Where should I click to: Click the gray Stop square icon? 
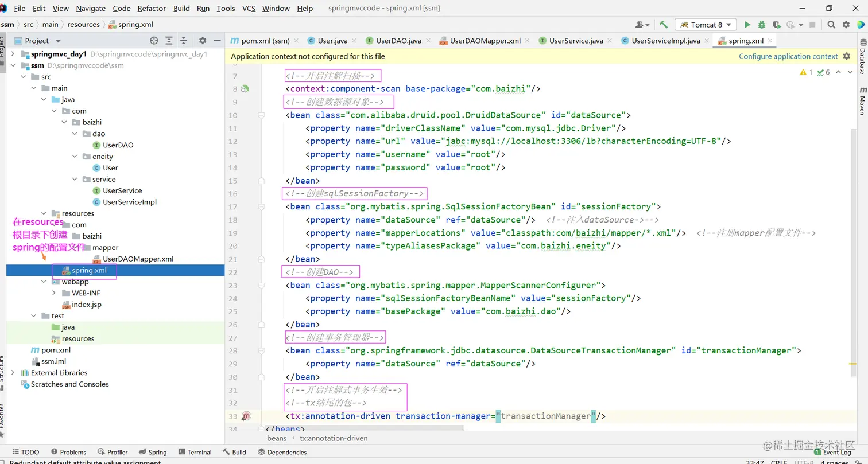click(x=812, y=25)
